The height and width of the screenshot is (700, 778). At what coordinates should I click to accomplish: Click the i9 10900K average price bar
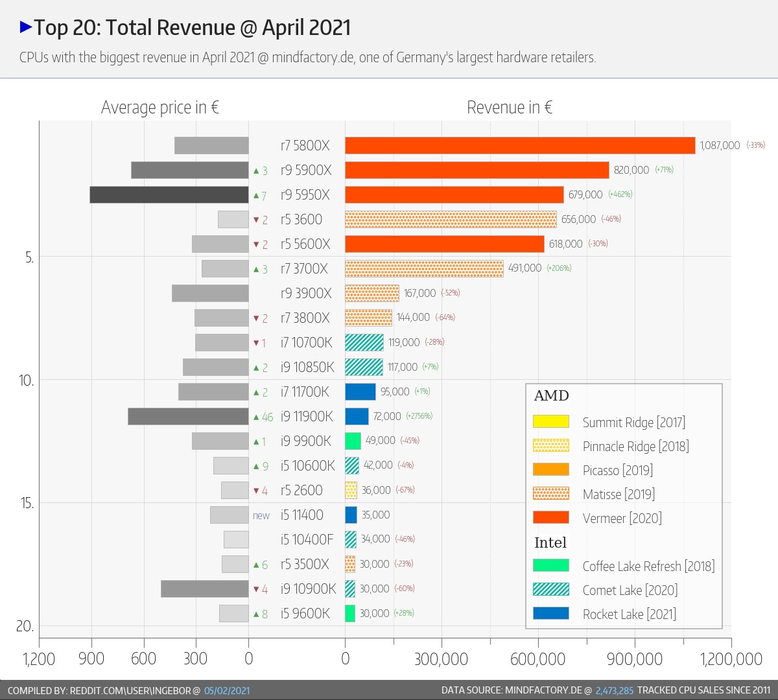205,589
